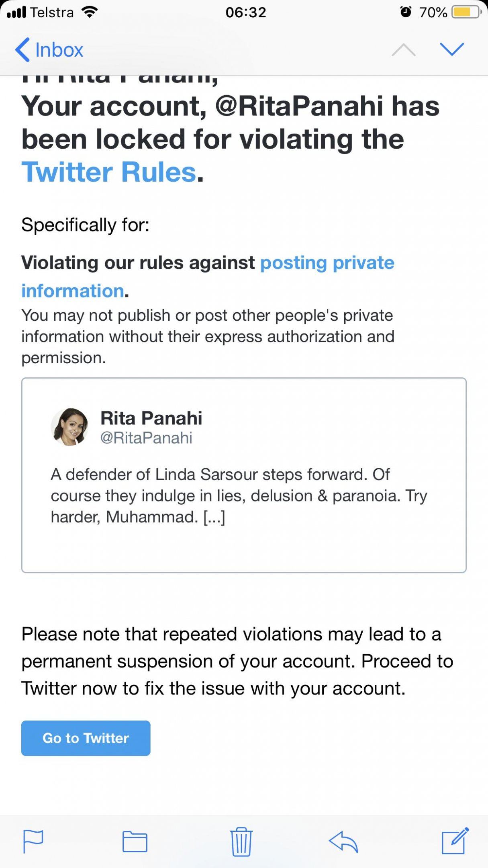Open the posting private information link

click(x=208, y=276)
